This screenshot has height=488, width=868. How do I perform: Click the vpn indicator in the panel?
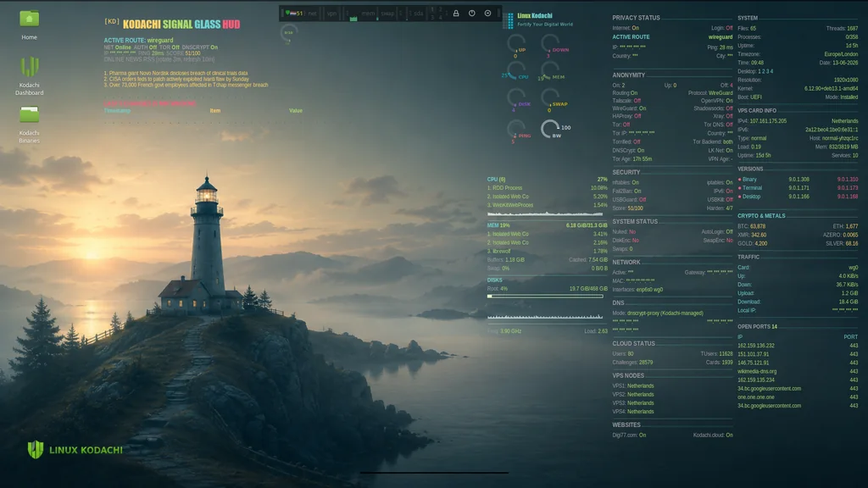tap(331, 14)
